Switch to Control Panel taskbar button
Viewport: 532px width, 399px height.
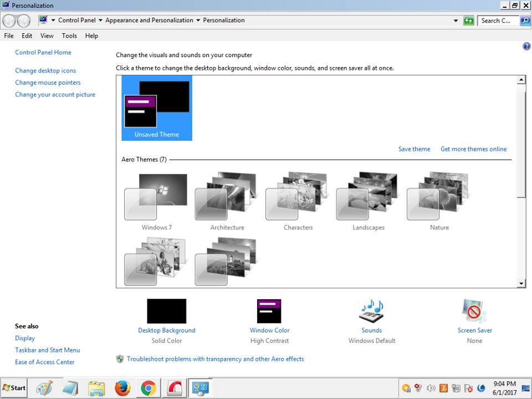tap(200, 388)
